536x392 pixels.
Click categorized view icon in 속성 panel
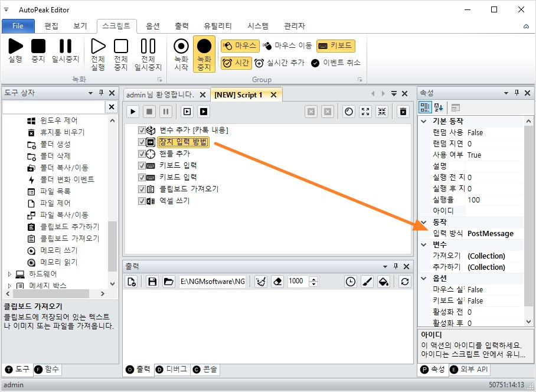[425, 107]
